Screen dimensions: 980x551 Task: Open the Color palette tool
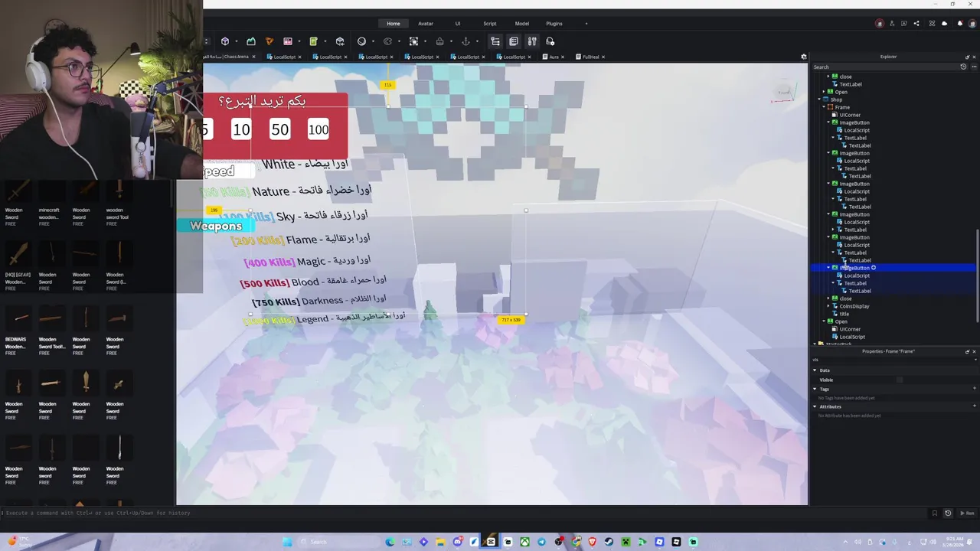pos(387,41)
